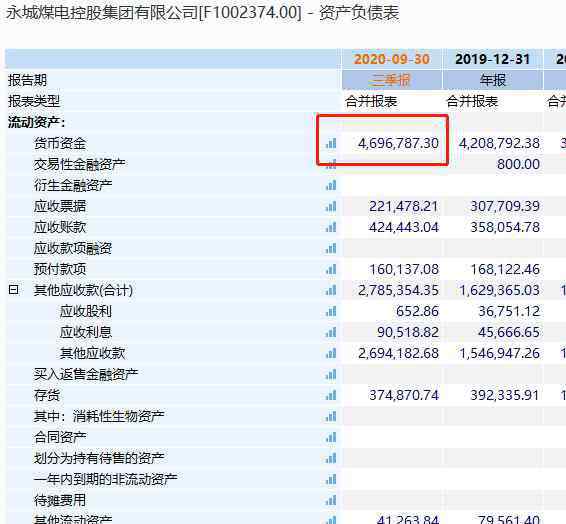Open chart icon for 其他应收款(合计) row
The width and height of the screenshot is (566, 524).
(331, 290)
